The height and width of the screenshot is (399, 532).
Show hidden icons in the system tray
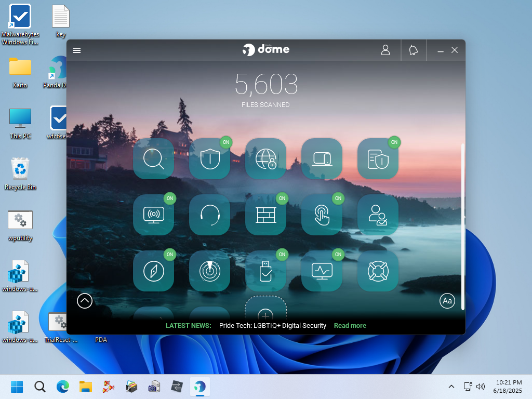point(451,387)
